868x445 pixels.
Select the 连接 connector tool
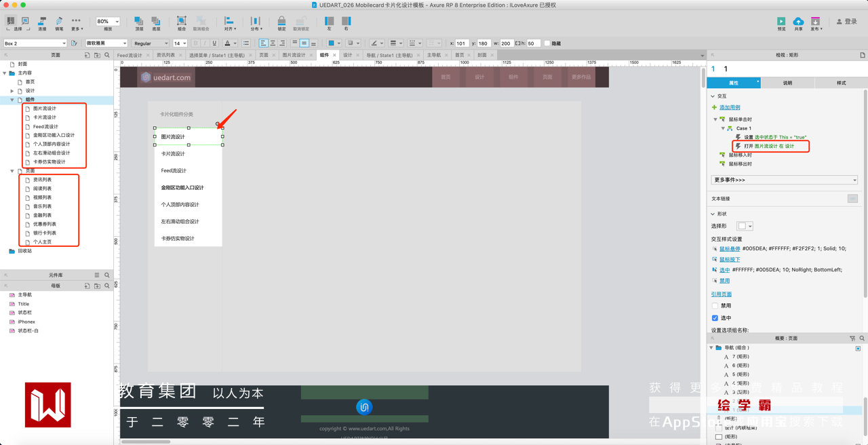[x=42, y=24]
